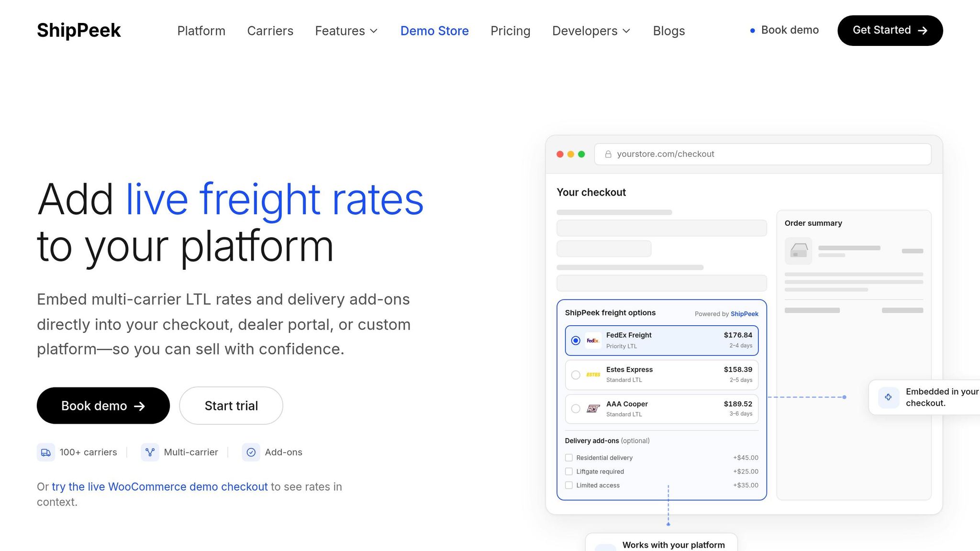Click the Get Started button
Screen dimensions: 980x551
coord(890,31)
